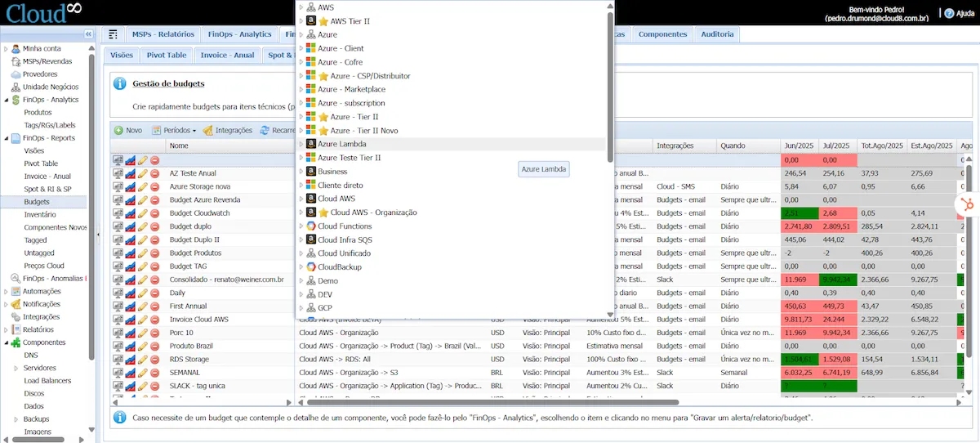Image resolution: width=980 pixels, height=443 pixels.
Task: Expand the Cloud AWS - Organização node arrow
Action: coord(301,213)
